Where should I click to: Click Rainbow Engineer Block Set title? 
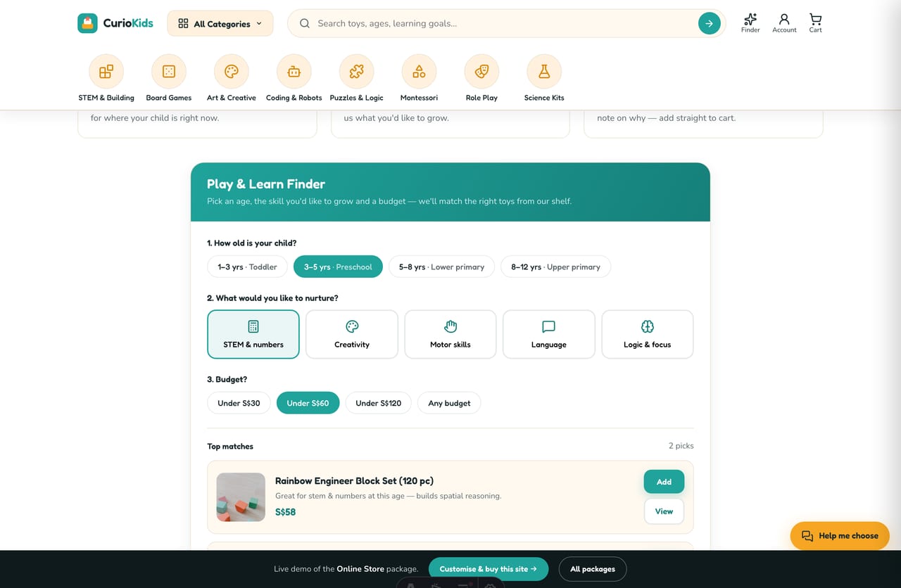coord(354,481)
